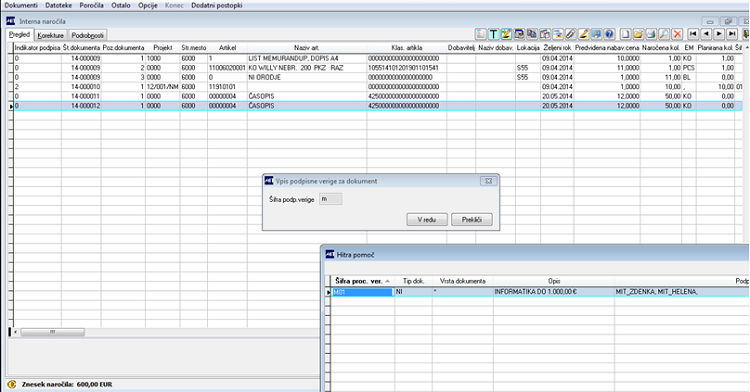Click the magnifying glass search icon
The image size is (750, 392).
[x=664, y=34]
